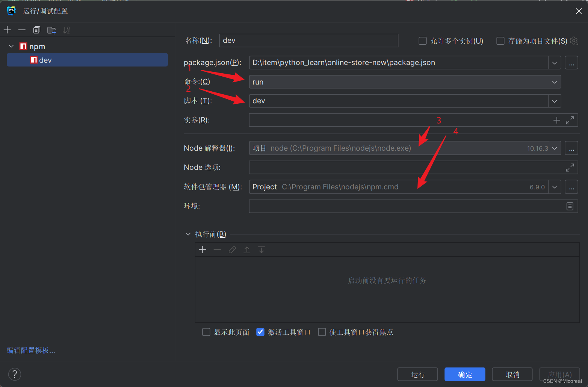
Task: Open the 命令 run command dropdown
Action: point(555,82)
